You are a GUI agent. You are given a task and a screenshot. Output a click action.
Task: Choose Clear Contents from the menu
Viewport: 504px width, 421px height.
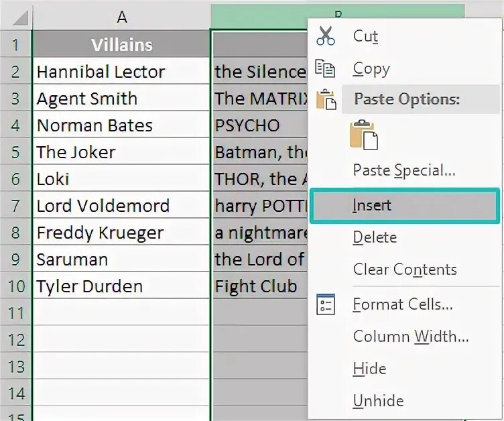(x=405, y=269)
